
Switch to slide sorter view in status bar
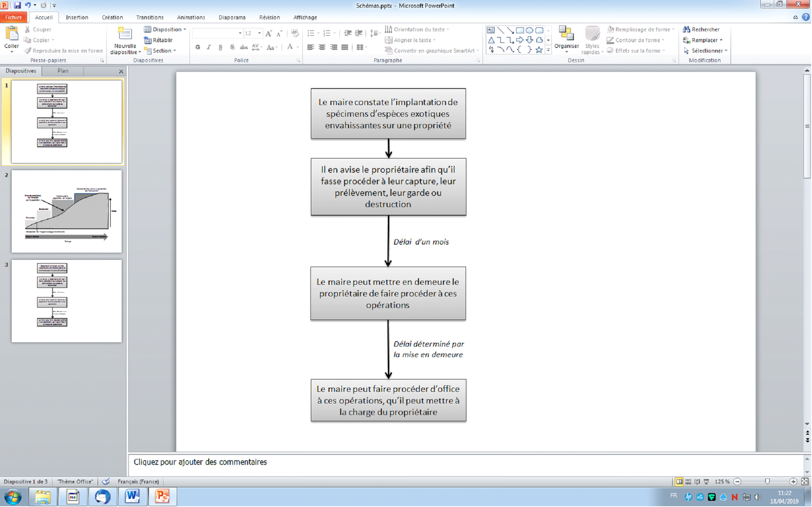coord(688,481)
